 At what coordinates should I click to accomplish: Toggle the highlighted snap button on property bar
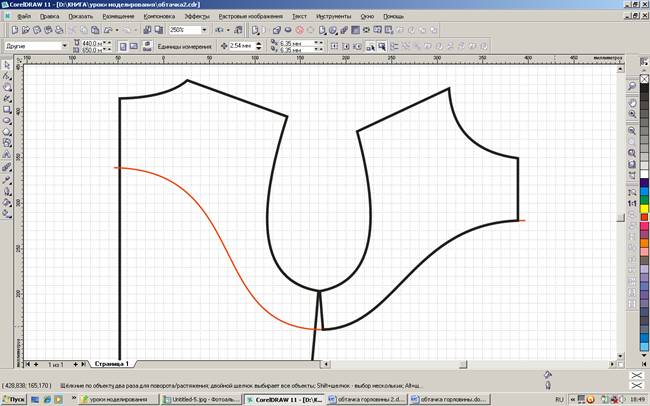382,46
